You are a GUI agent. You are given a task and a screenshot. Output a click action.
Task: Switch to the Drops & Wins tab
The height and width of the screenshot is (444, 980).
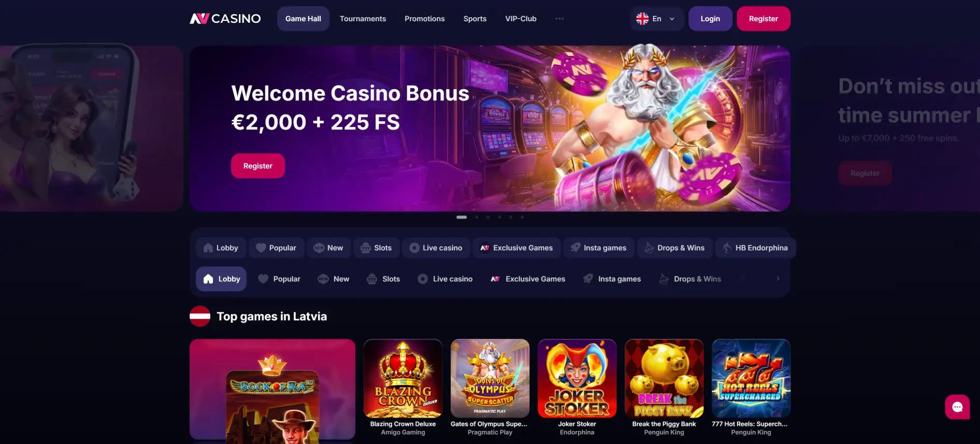click(689, 279)
